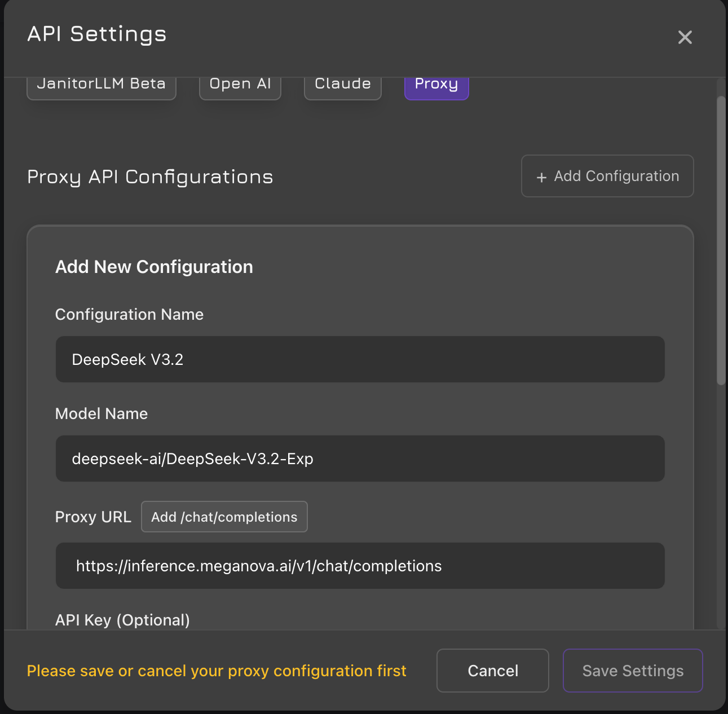Cancel the API settings changes
The height and width of the screenshot is (714, 728).
[492, 671]
